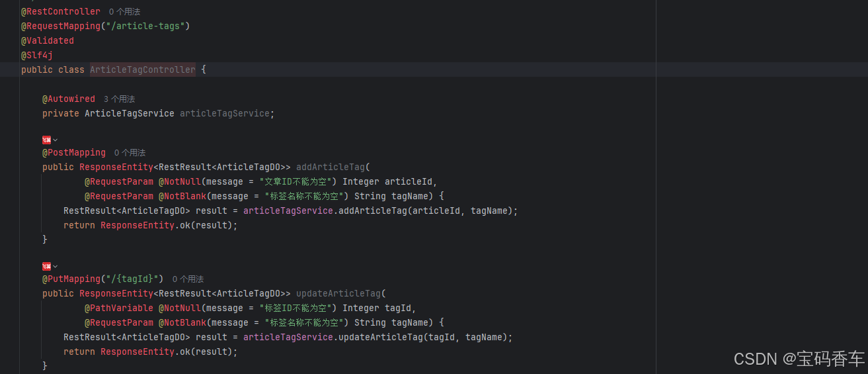Click the ArticleTagController class name

click(x=142, y=70)
